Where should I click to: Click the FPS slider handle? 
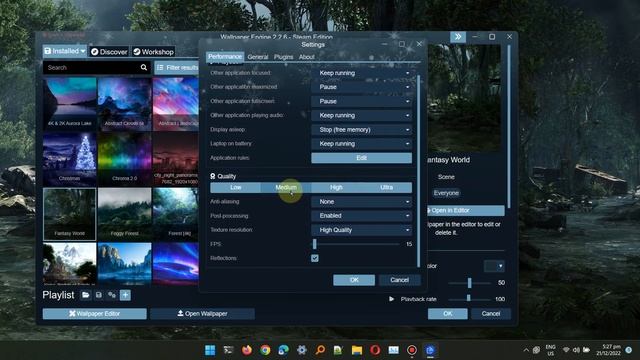tap(315, 244)
